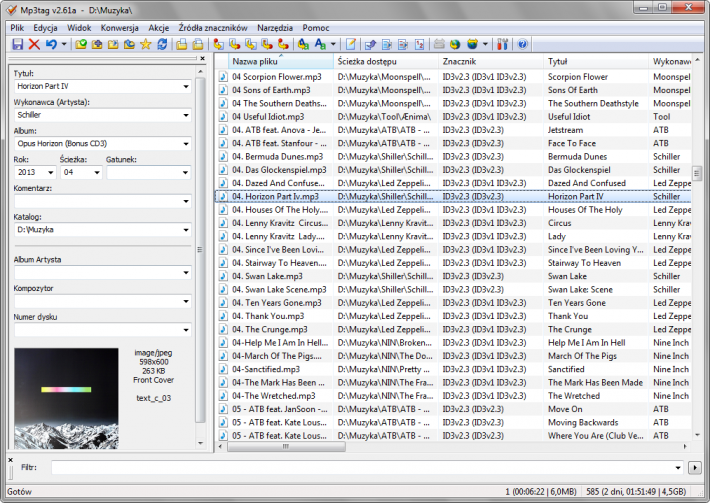Click the file list vertical scrollbar thumb
The height and width of the screenshot is (503, 710).
tap(697, 172)
